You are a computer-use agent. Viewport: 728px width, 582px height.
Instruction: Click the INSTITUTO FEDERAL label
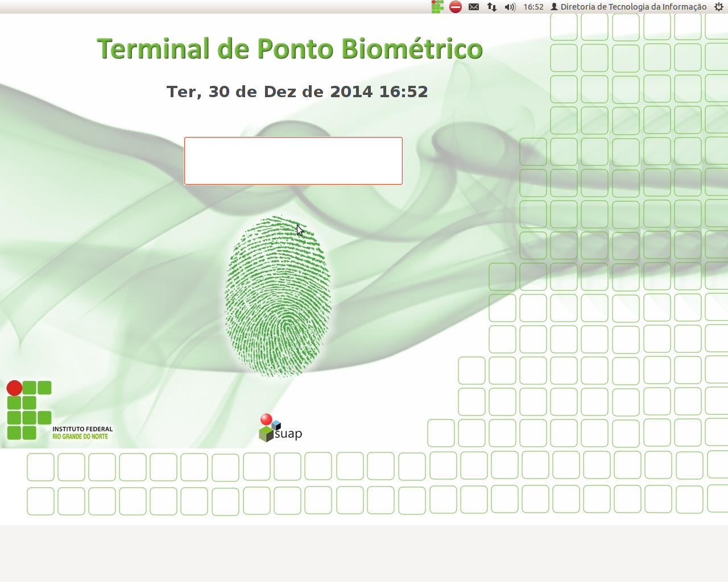tap(82, 429)
